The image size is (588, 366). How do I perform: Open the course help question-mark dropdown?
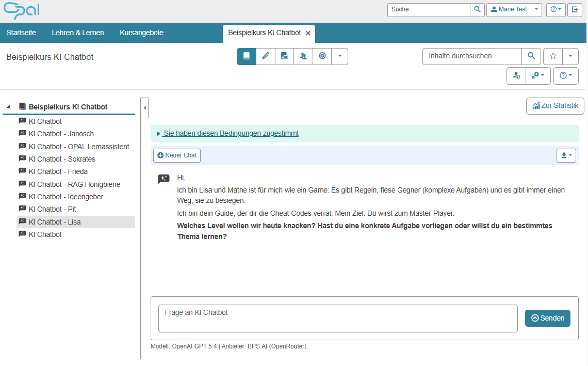point(566,76)
